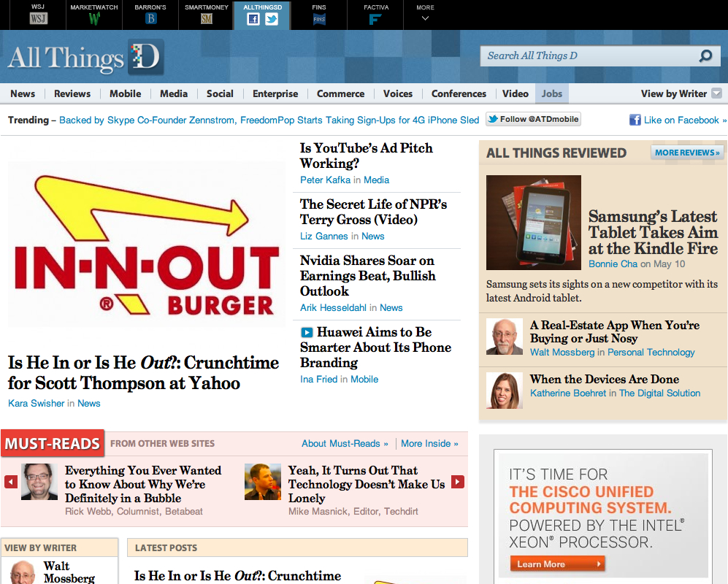The width and height of the screenshot is (728, 584).
Task: Click the search magnifier icon
Action: point(705,55)
